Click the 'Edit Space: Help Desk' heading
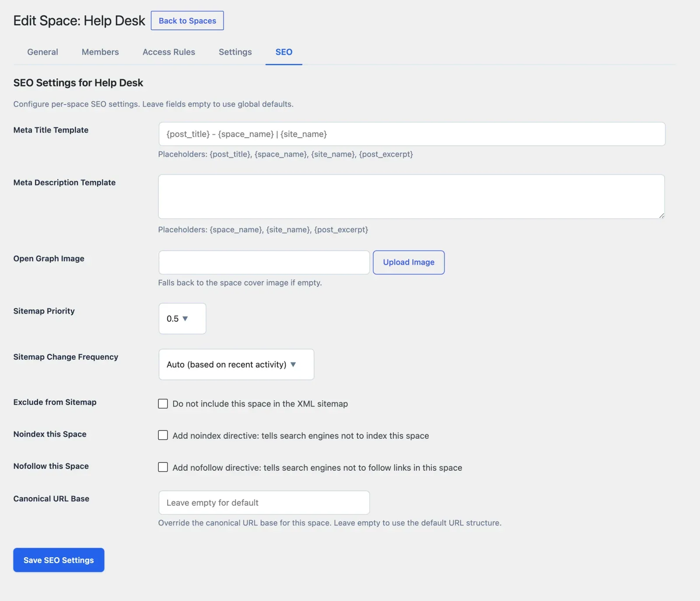The height and width of the screenshot is (601, 700). pyautogui.click(x=79, y=21)
